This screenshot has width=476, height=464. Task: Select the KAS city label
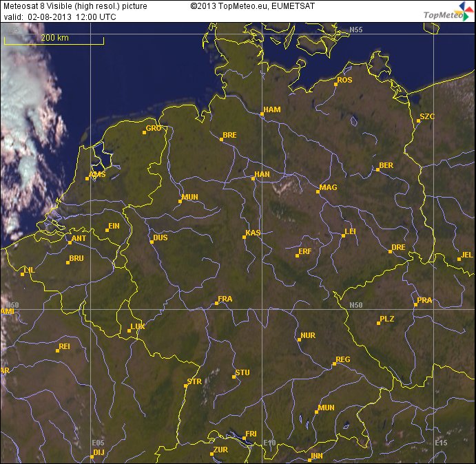(x=253, y=233)
